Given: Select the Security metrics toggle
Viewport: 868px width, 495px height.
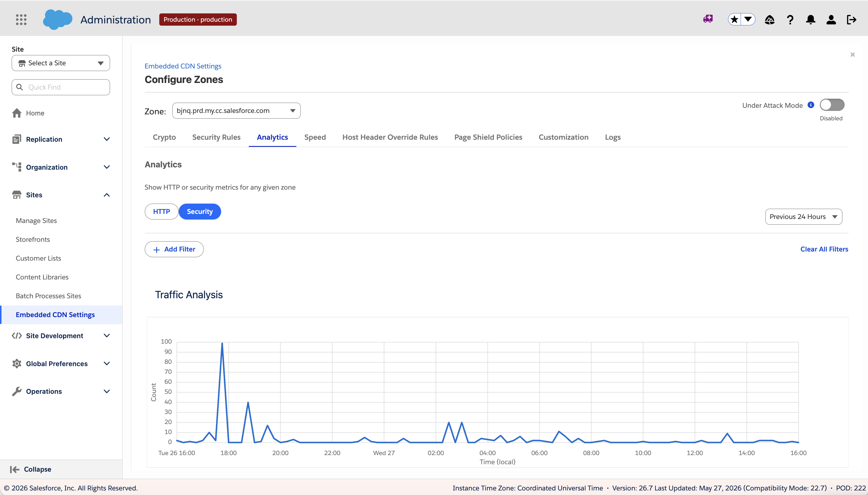Looking at the screenshot, I should tap(200, 212).
